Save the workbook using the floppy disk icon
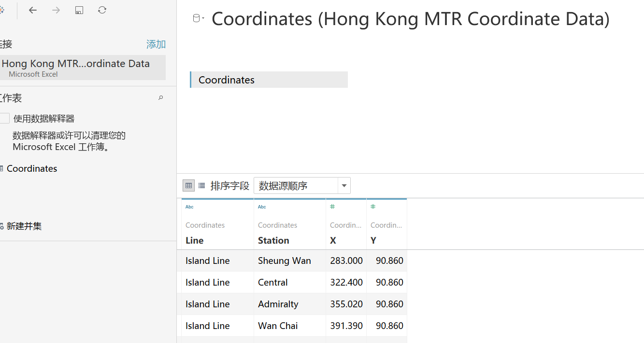644x343 pixels. click(79, 10)
